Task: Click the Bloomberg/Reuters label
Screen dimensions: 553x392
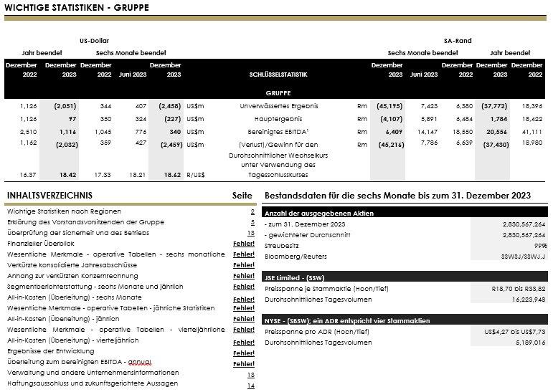Action: point(296,257)
